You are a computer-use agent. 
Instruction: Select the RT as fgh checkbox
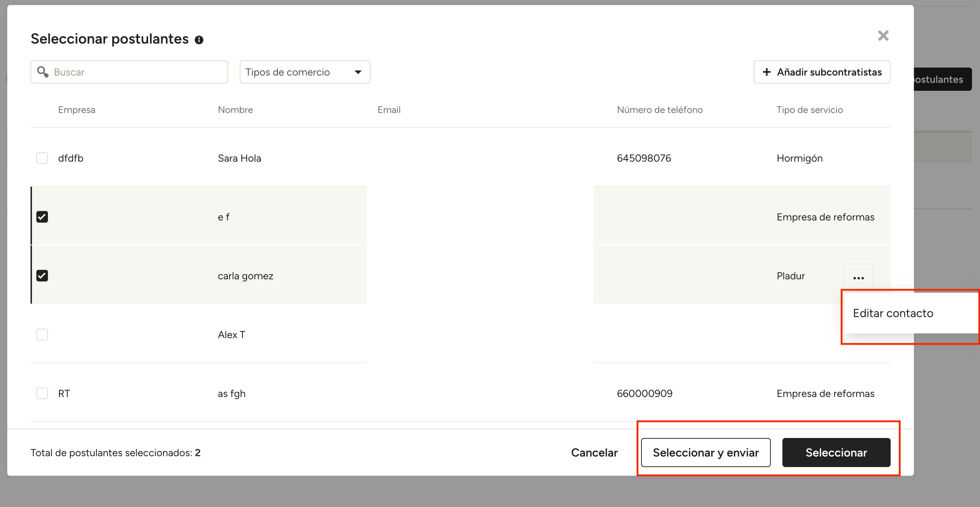click(x=42, y=393)
